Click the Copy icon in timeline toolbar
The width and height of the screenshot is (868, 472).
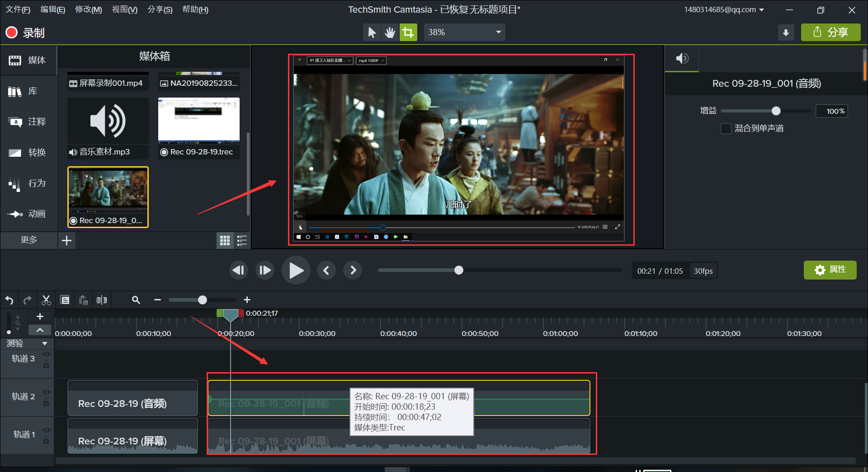[x=65, y=300]
